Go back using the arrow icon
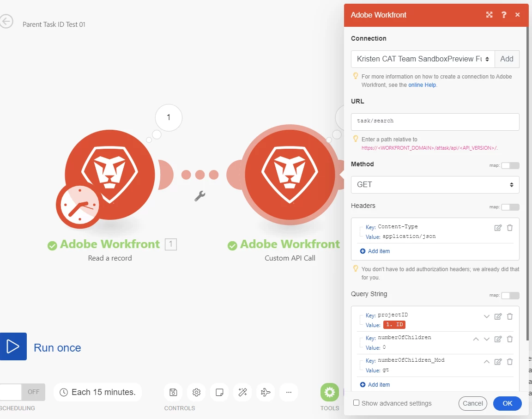Screen dimensions: 532x419 [6, 21]
